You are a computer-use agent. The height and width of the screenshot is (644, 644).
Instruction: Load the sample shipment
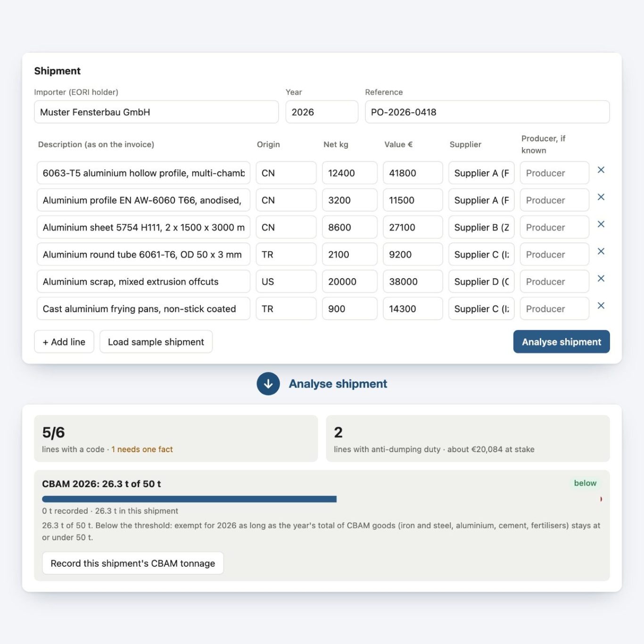coord(156,342)
